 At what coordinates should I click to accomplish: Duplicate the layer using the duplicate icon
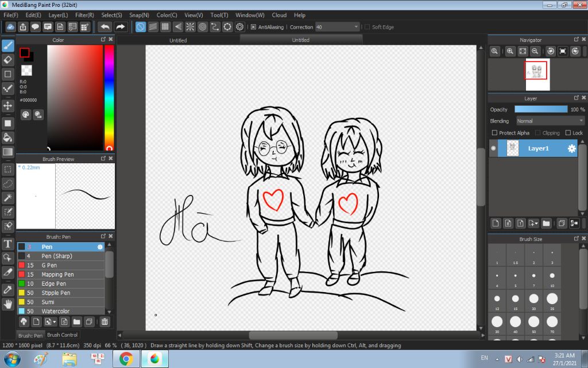562,224
